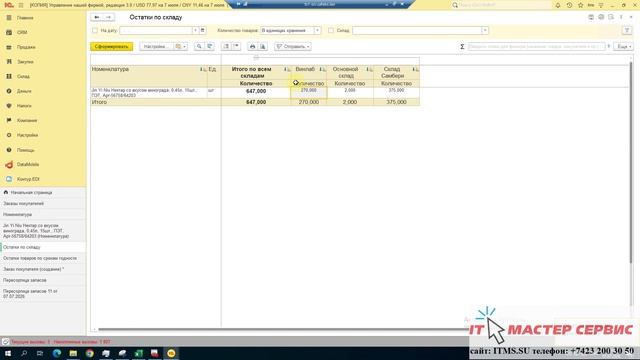Open the Отправить dropdown button

point(293,47)
